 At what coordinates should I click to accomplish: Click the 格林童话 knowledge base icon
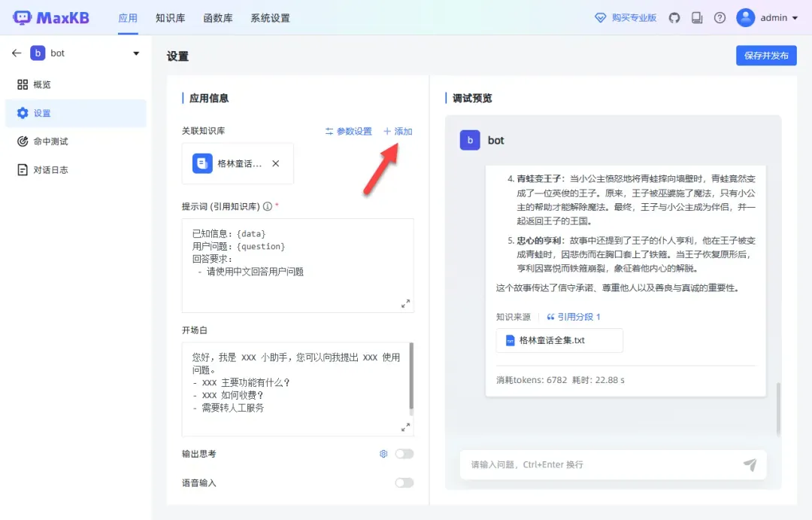click(x=202, y=163)
